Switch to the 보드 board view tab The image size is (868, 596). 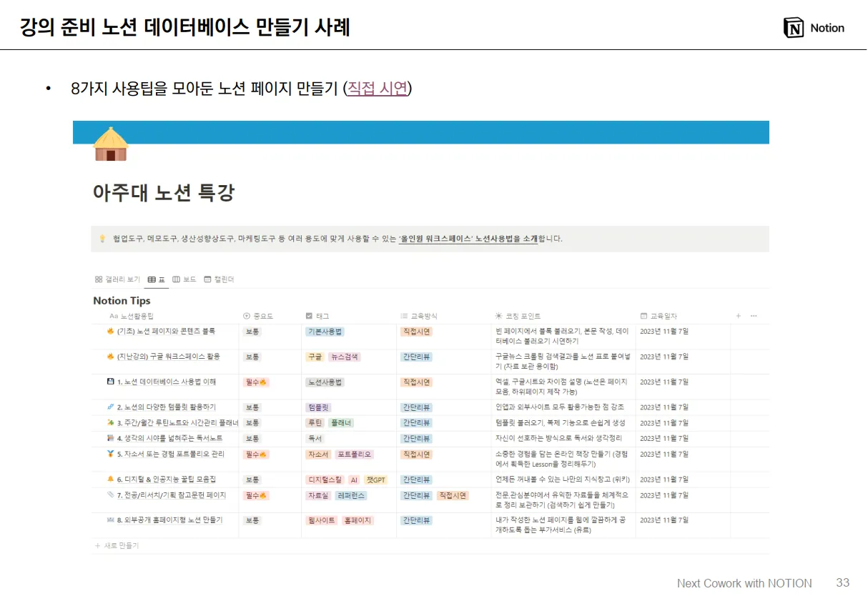pos(184,279)
